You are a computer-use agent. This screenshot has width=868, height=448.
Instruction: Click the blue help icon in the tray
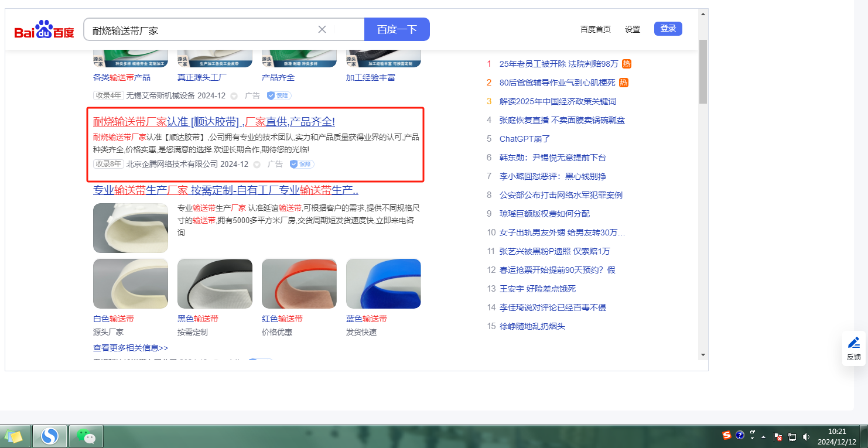[740, 435]
